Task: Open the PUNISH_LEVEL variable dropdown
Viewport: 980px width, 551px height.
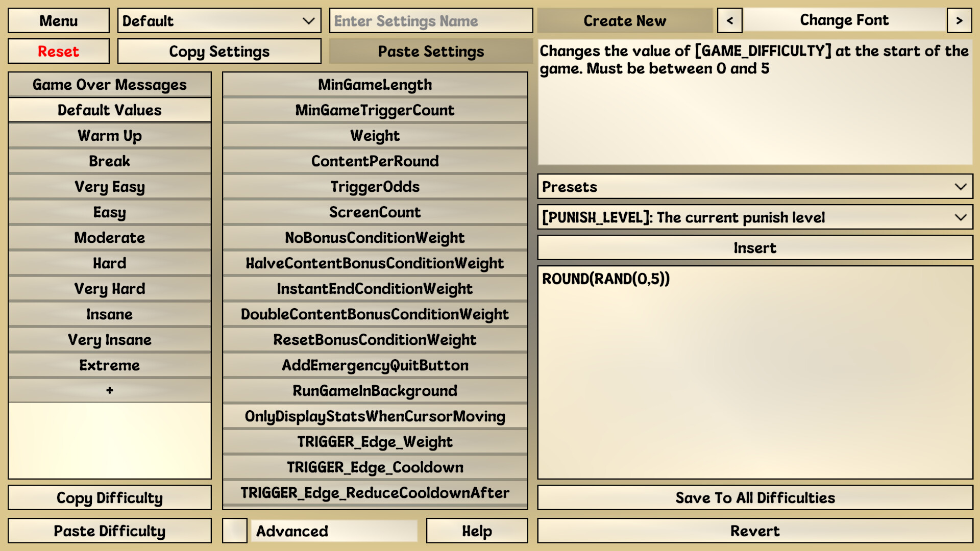Action: (x=755, y=217)
